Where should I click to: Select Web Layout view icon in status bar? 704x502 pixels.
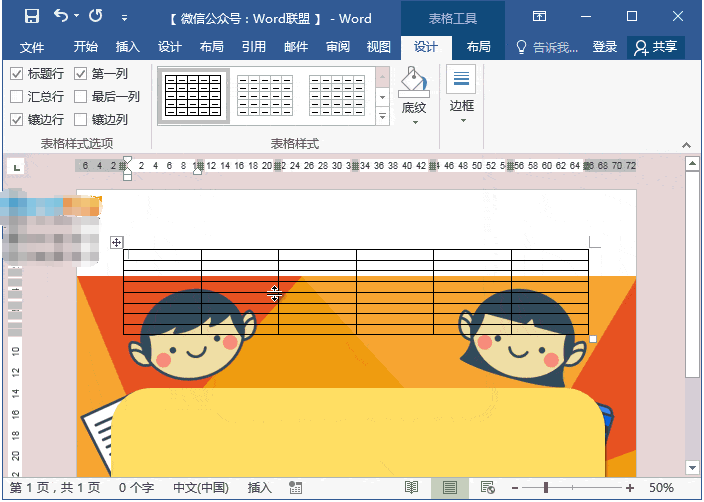pos(487,487)
